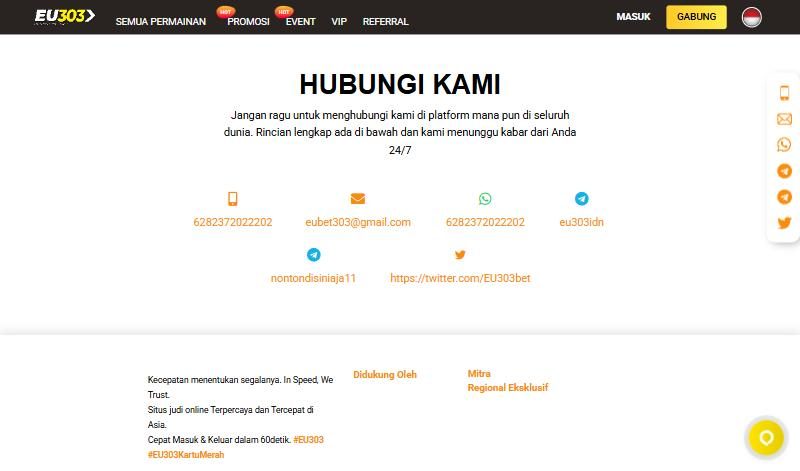Open the eu303idn Telegram link
Screen dimensions: 800x471
coord(582,222)
